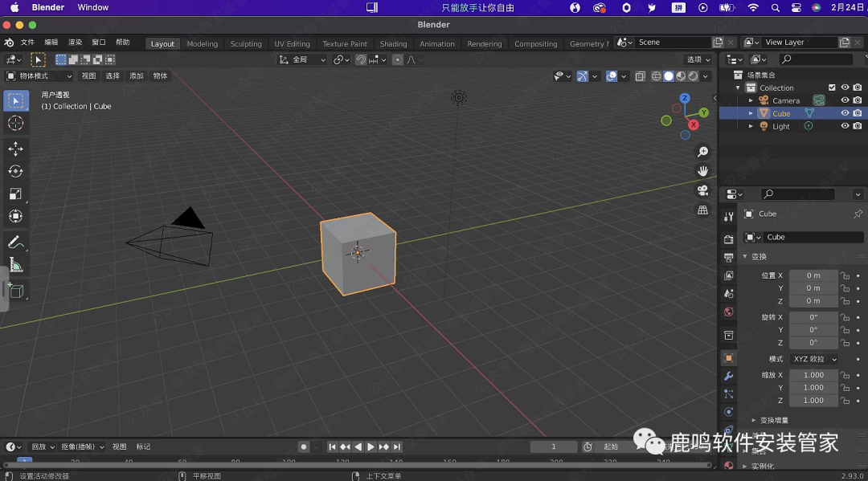Switch to the Sculpting workspace tab
The height and width of the screenshot is (481, 868).
246,43
